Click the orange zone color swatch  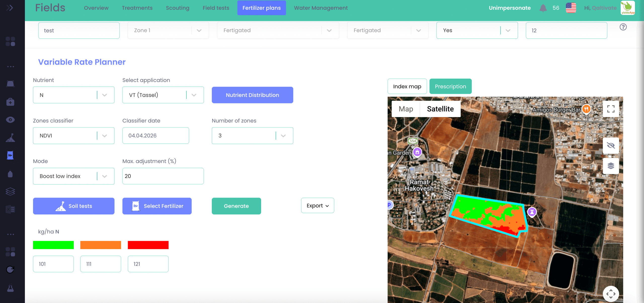click(x=101, y=245)
